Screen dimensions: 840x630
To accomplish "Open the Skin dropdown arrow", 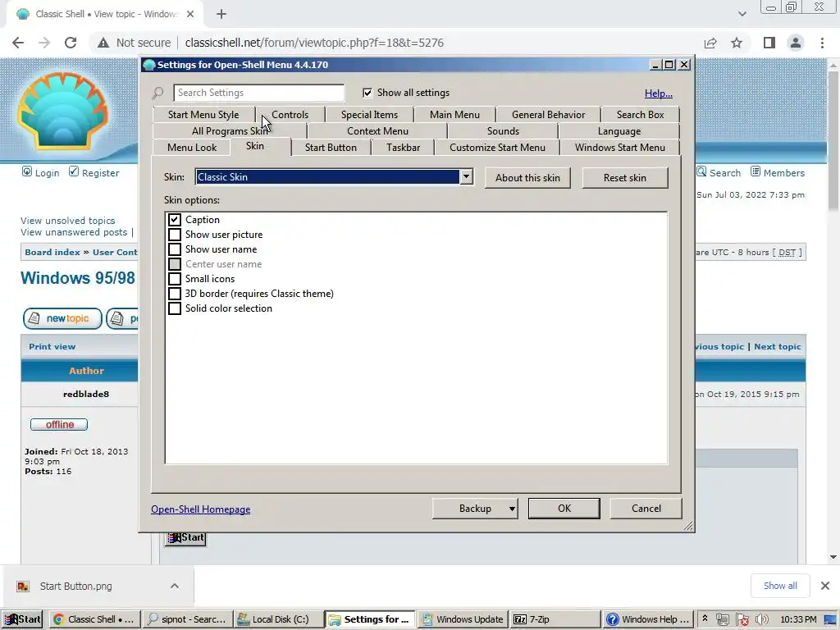I will [466, 177].
